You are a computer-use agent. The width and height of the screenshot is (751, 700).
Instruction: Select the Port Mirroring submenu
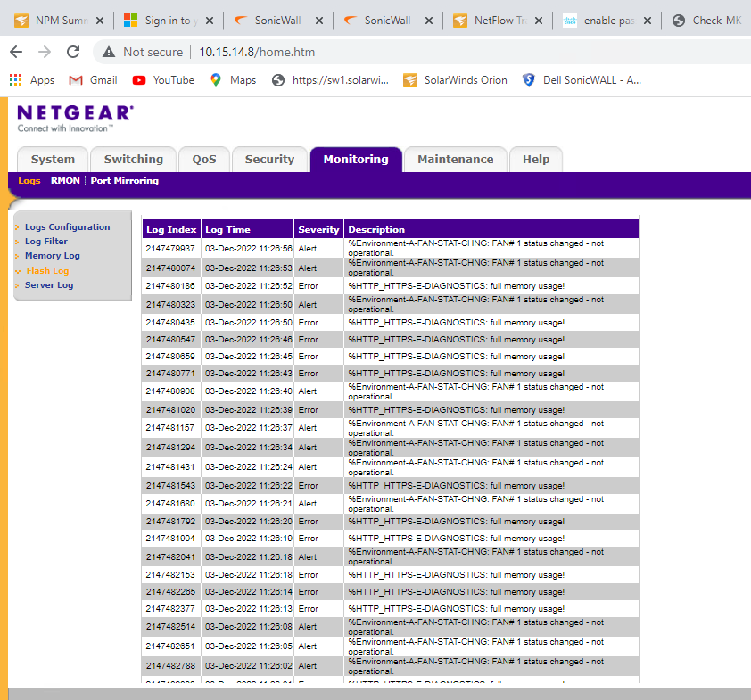coord(124,181)
